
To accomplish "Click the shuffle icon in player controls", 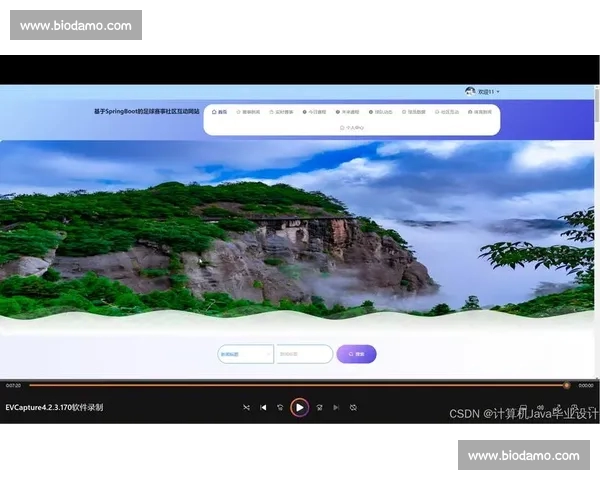I will [x=246, y=407].
